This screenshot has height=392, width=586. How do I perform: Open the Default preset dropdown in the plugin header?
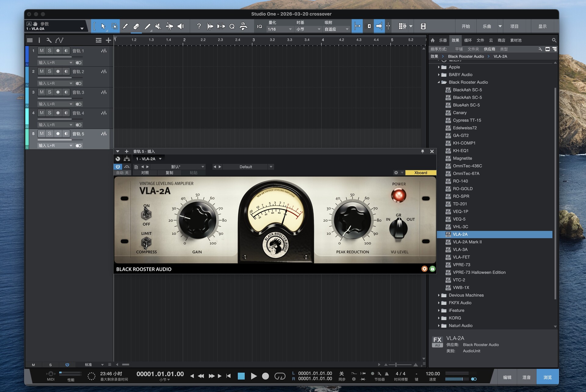click(271, 167)
